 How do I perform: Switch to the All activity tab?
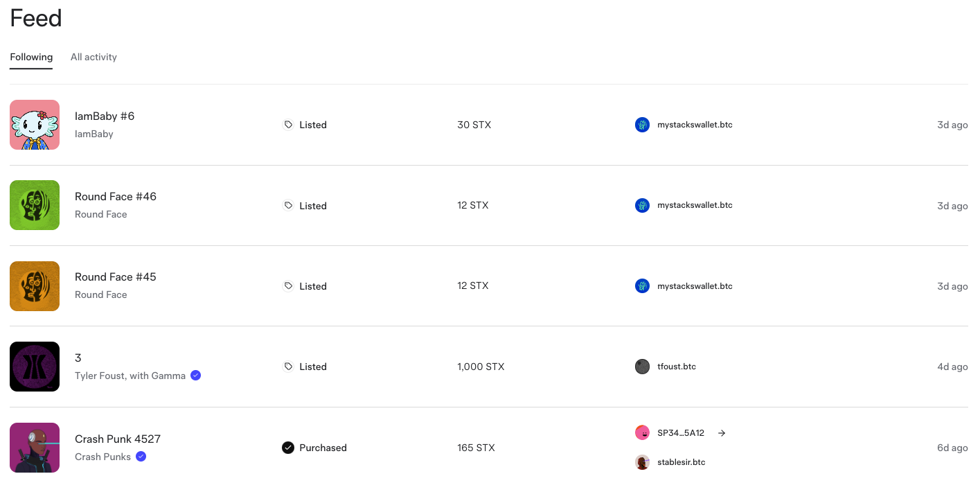[x=93, y=57]
